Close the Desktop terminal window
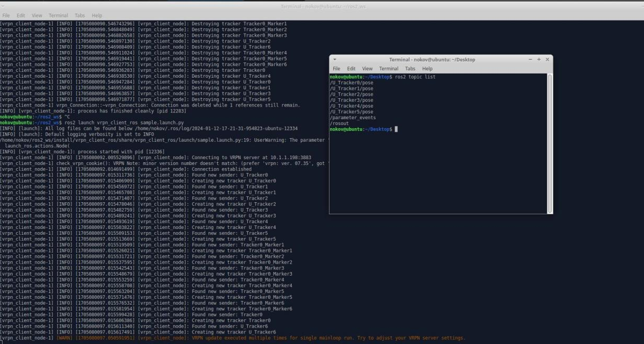The height and width of the screenshot is (344, 644). click(x=547, y=59)
